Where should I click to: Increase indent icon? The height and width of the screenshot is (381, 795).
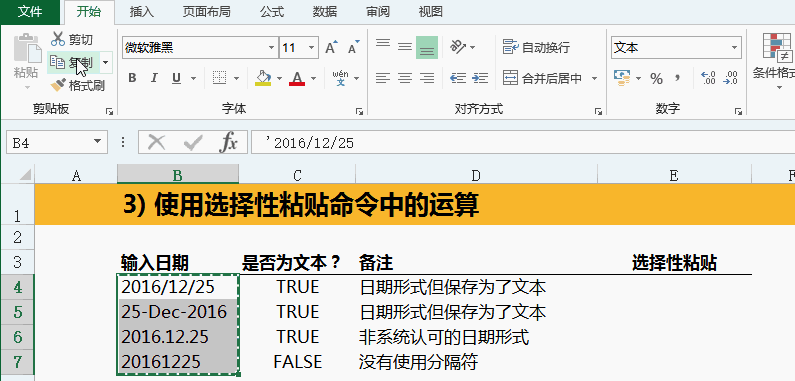click(480, 78)
